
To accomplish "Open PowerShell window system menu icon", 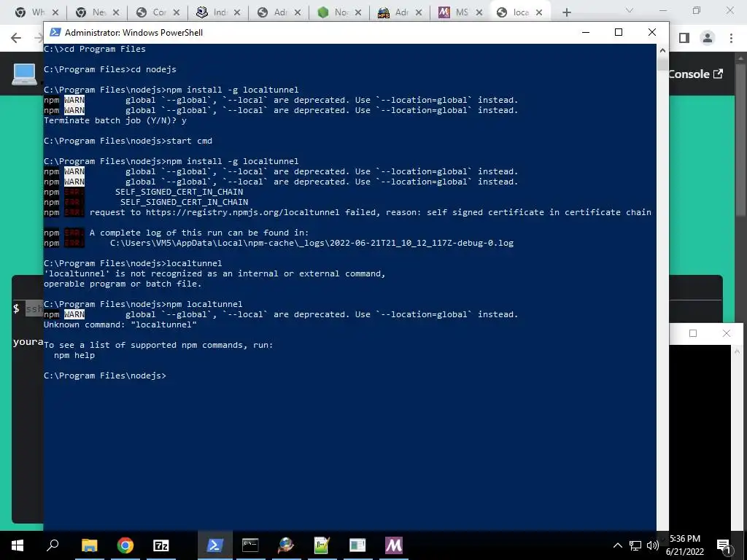I will point(55,32).
